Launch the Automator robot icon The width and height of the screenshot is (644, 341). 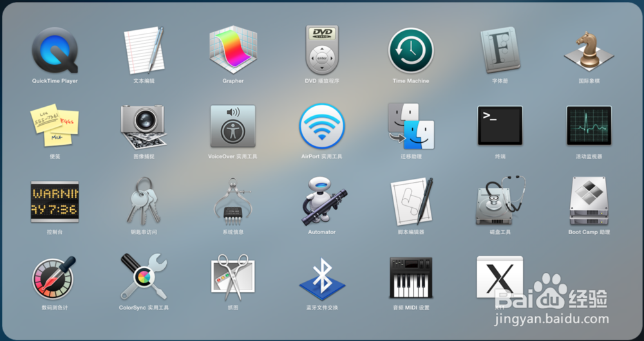tap(324, 201)
